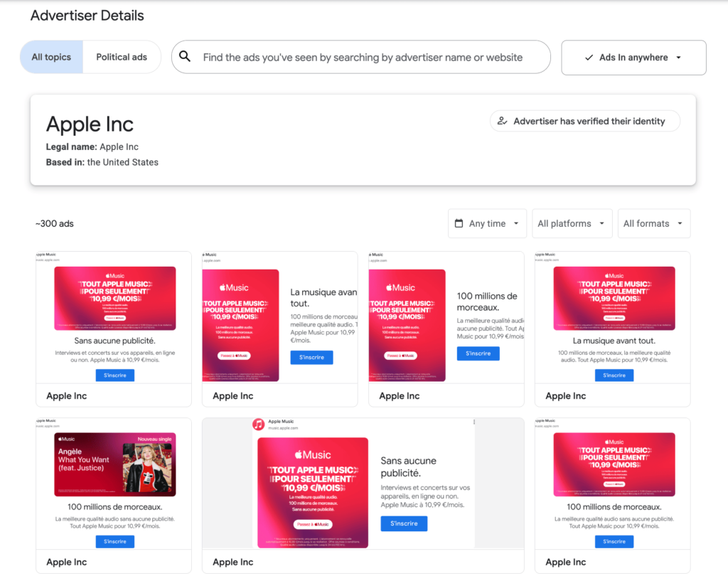728x581 pixels.
Task: Click the calendar icon beside Any time
Action: tap(459, 223)
